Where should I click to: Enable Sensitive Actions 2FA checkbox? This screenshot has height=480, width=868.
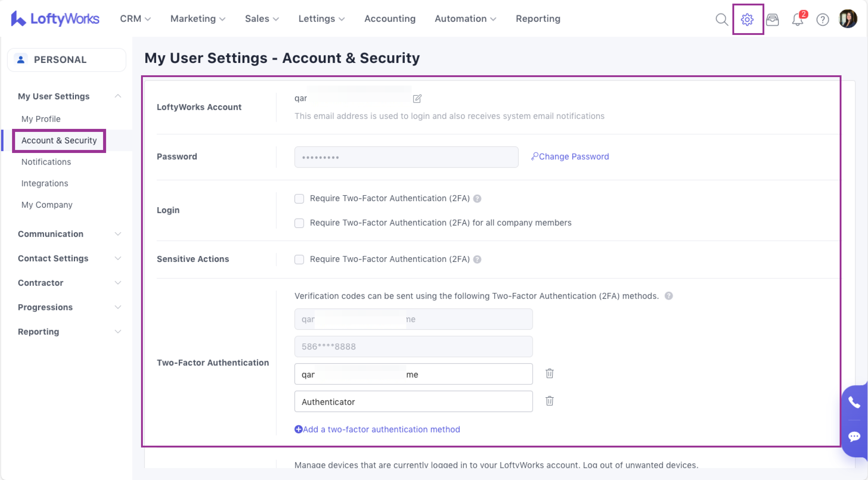(299, 259)
